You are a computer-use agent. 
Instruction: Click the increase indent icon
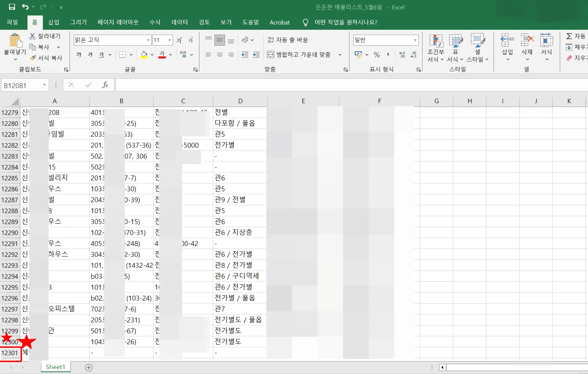(x=256, y=55)
